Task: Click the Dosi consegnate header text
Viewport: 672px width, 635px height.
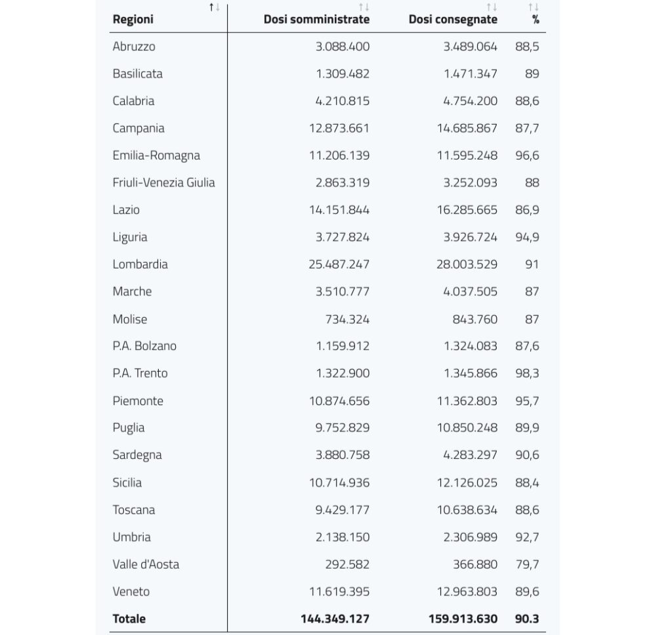Action: click(x=453, y=19)
